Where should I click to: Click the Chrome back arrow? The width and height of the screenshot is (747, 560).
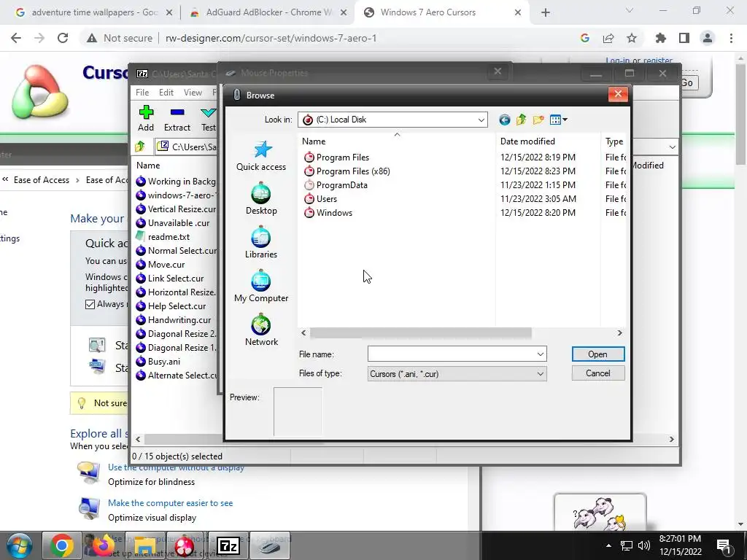pos(16,38)
